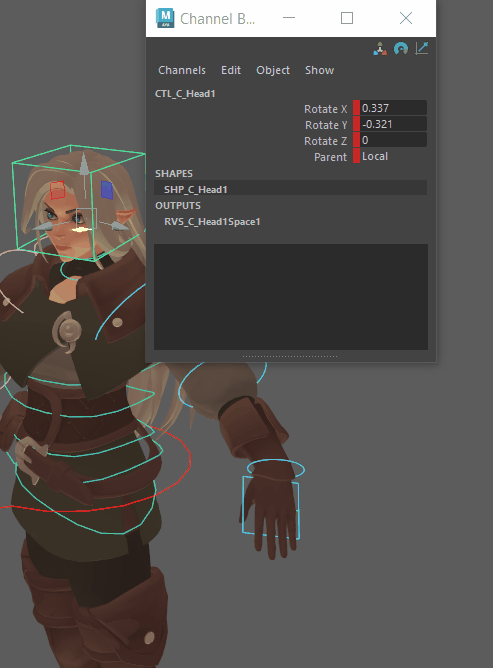The height and width of the screenshot is (668, 493).
Task: Select the cyan hand box control
Action: (x=271, y=507)
